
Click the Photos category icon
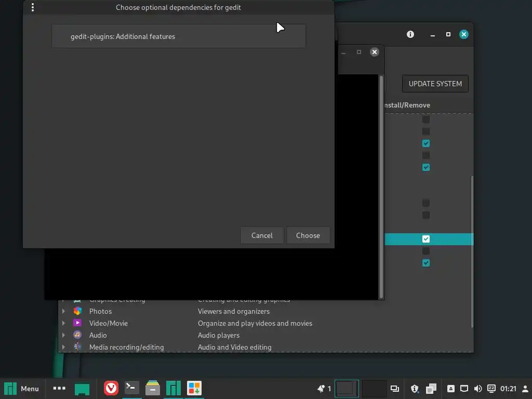click(x=77, y=311)
